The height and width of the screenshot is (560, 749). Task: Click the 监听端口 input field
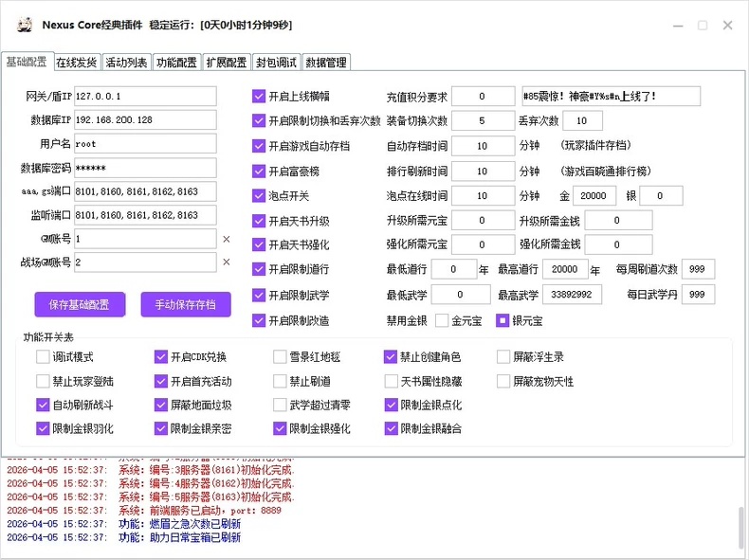click(x=145, y=215)
